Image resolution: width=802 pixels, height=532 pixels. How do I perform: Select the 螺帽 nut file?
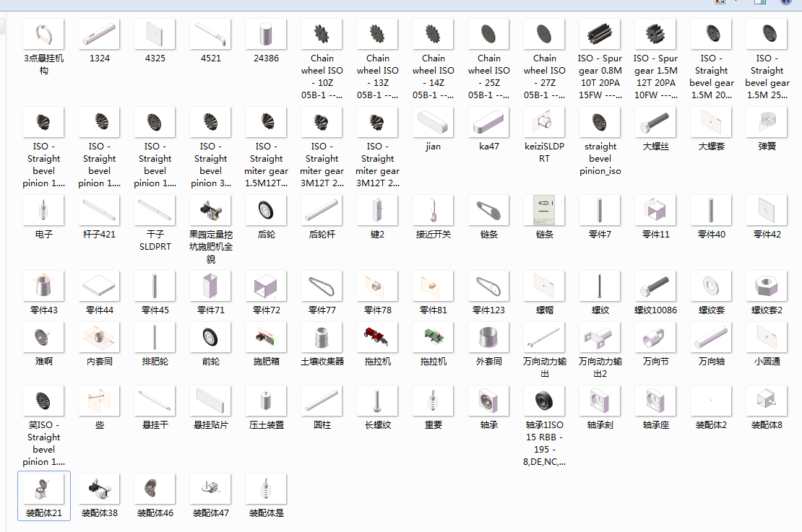point(544,286)
